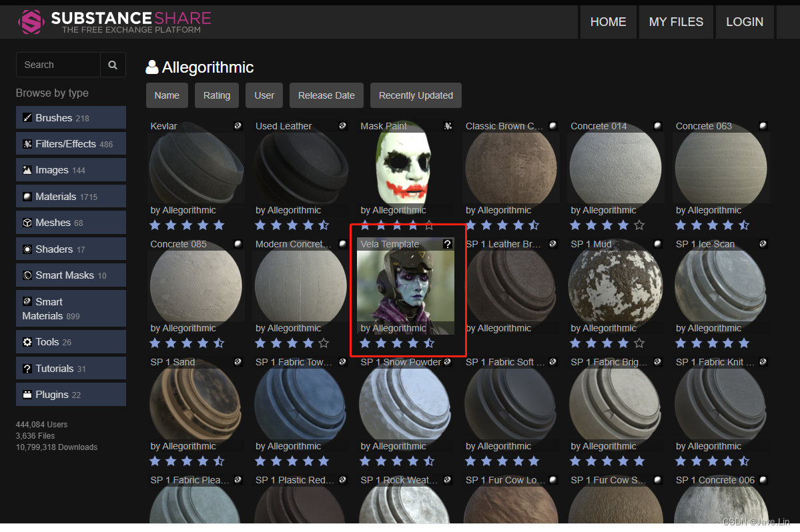Screen dimensions: 800x532
Task: Click the SP 1 Concrete 006 title
Action: 715,480
